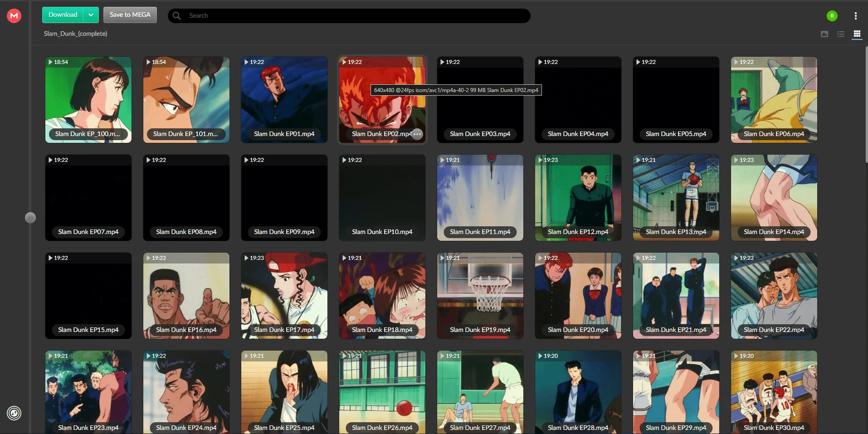This screenshot has width=868, height=434.
Task: Select the Slam Dunk EP24.mp4 thumbnail
Action: click(186, 392)
